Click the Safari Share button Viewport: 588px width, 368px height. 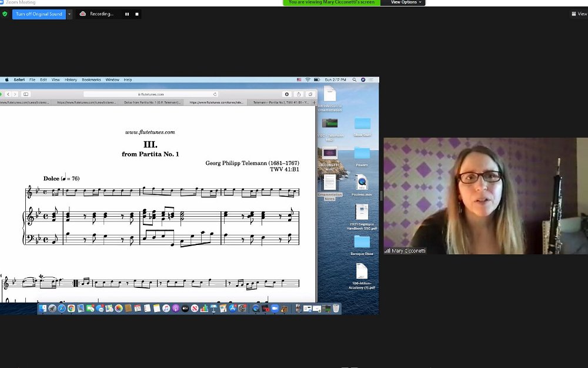299,94
